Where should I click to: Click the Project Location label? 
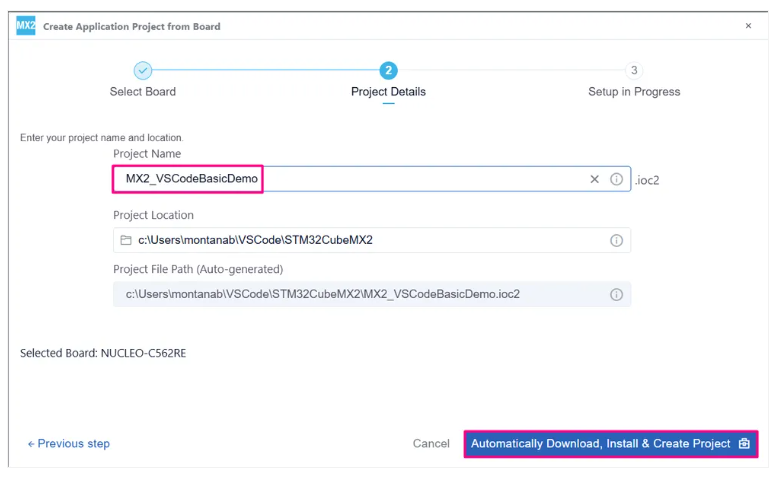click(153, 215)
